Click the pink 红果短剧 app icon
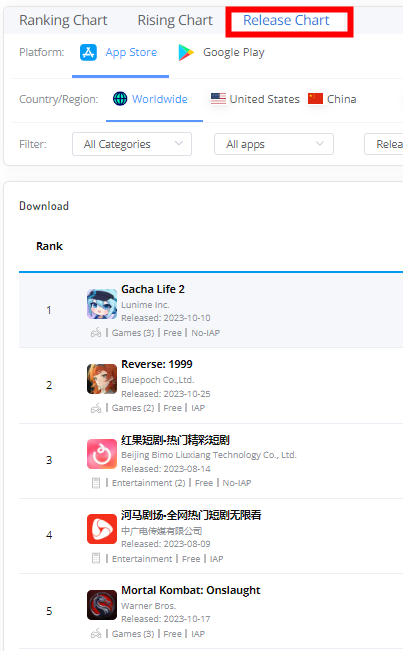Image resolution: width=403 pixels, height=651 pixels. 102,454
